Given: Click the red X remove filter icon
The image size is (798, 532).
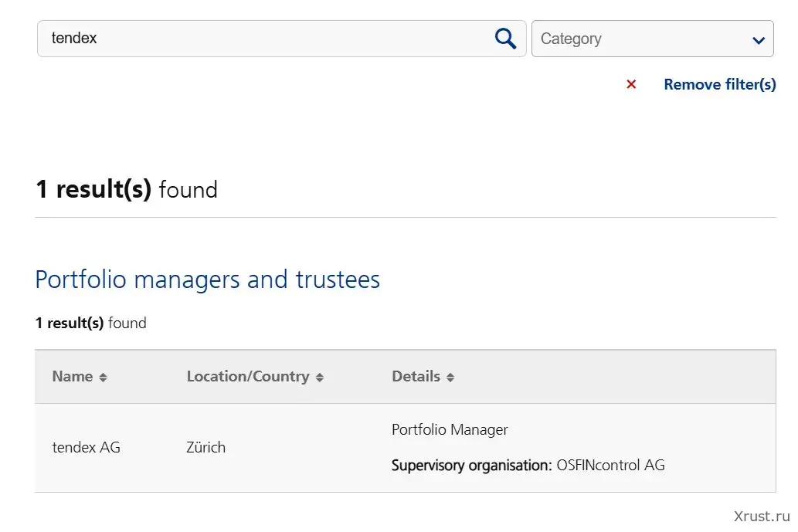Looking at the screenshot, I should pos(631,84).
